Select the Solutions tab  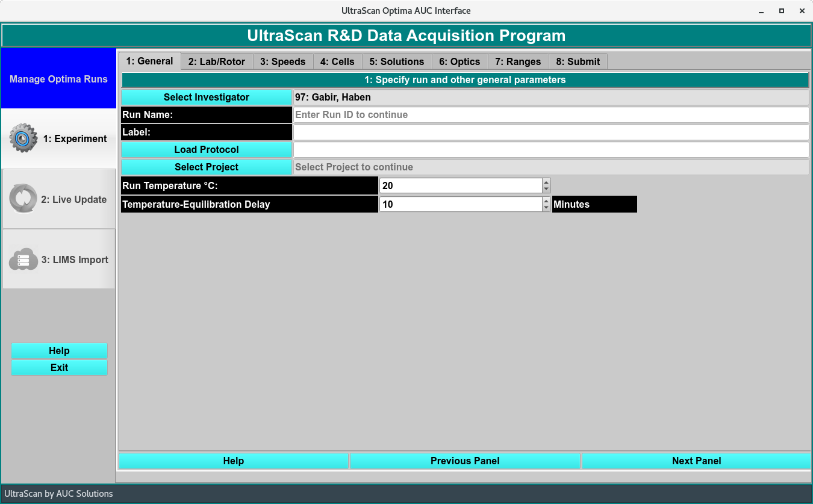pos(397,61)
